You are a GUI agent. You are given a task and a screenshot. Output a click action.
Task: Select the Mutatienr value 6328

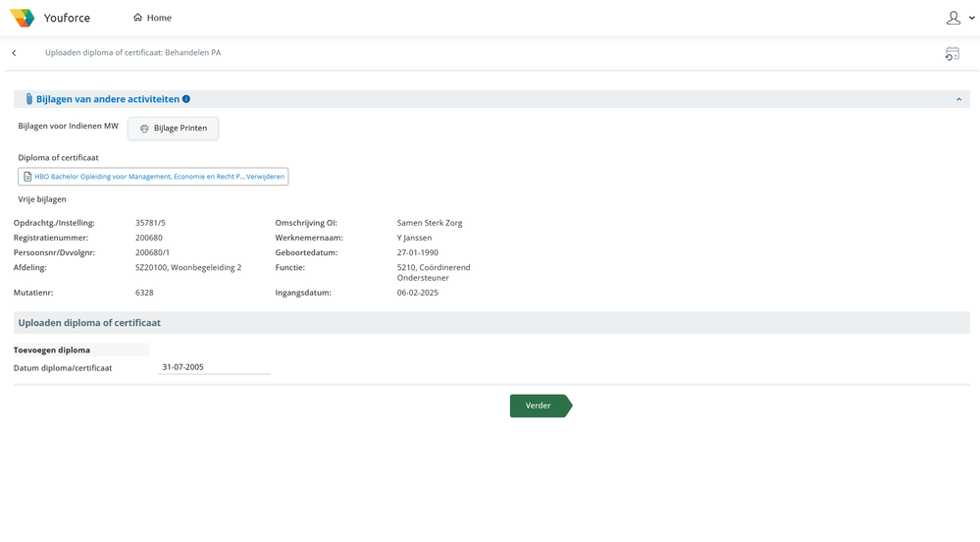[x=144, y=293]
